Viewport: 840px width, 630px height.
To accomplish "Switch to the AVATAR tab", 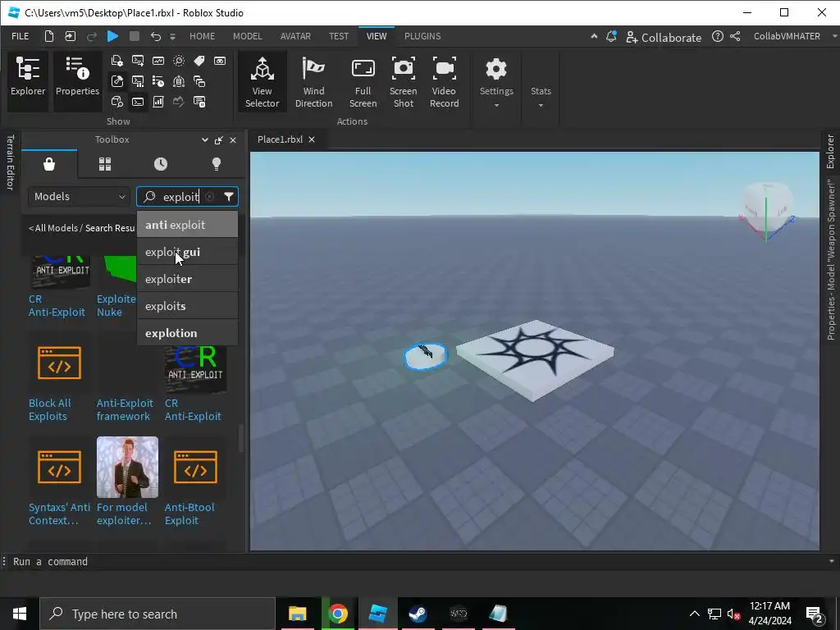I will (x=295, y=36).
